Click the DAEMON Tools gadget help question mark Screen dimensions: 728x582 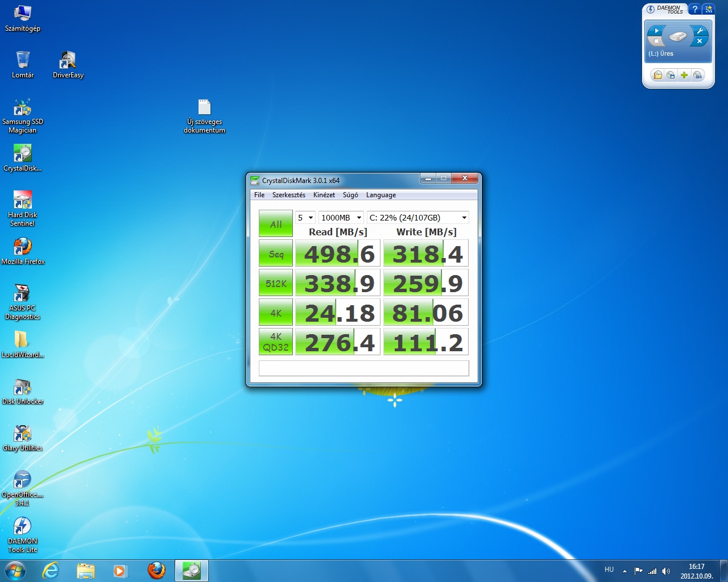pyautogui.click(x=695, y=9)
